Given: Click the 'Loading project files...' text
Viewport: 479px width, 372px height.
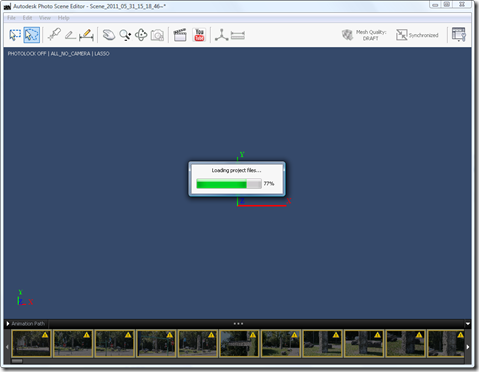Looking at the screenshot, I should tap(236, 170).
